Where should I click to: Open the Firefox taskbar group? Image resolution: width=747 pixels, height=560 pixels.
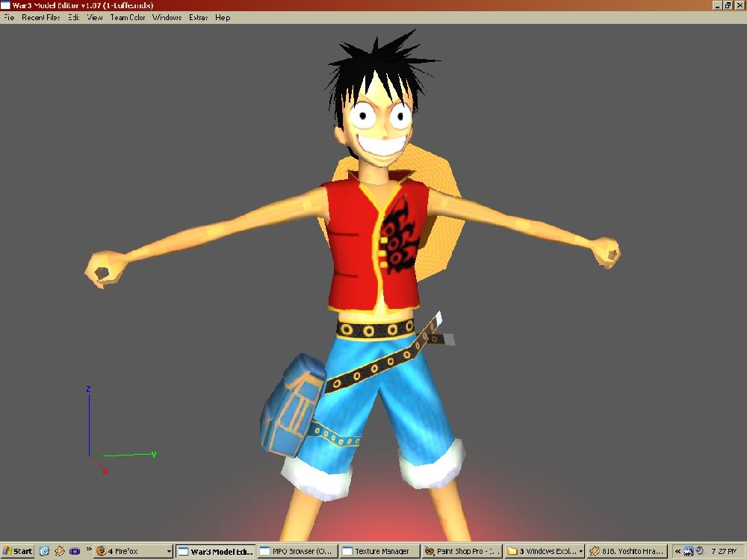(134, 552)
